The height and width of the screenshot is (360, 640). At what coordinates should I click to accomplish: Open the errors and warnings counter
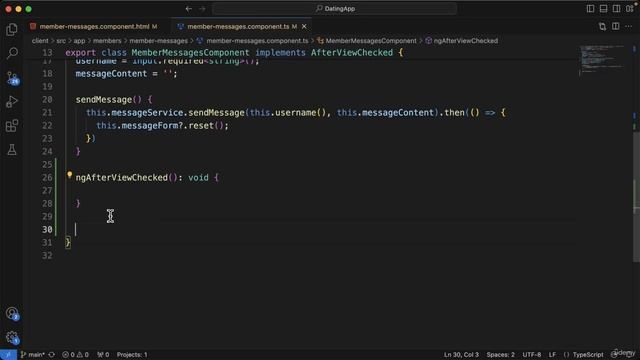[x=76, y=355]
